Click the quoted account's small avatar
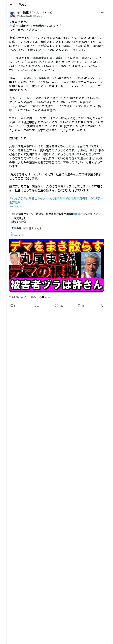Screen dimensions: 113x644 13,214
